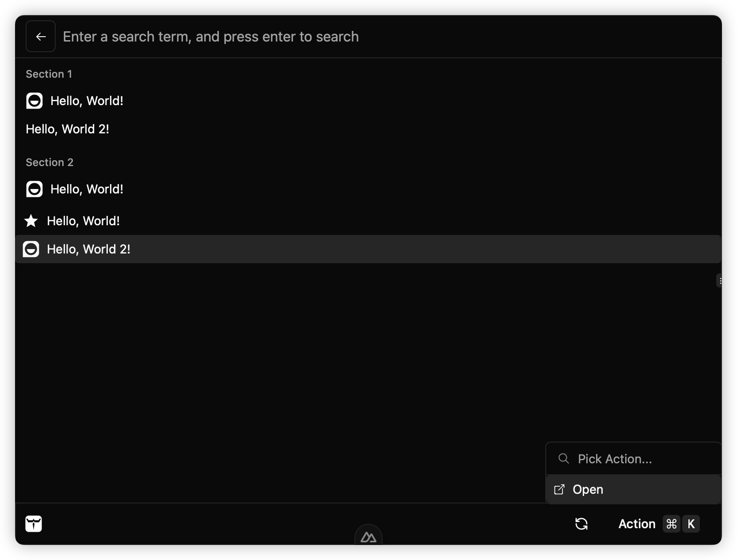
Task: Select highlighted "Hello, World 2!" item text
Action: tap(89, 249)
